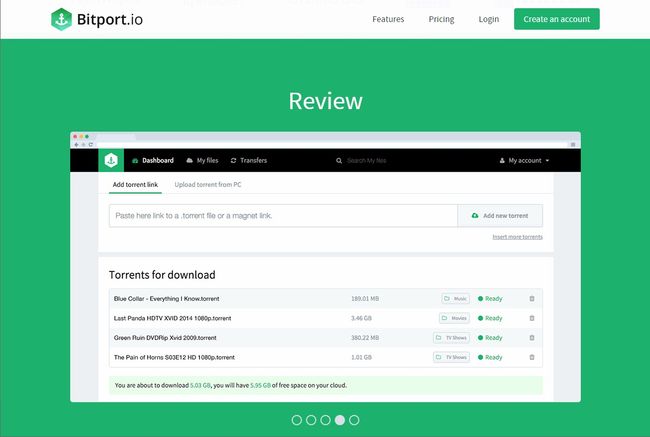Click Insert more torrents link

(x=517, y=237)
